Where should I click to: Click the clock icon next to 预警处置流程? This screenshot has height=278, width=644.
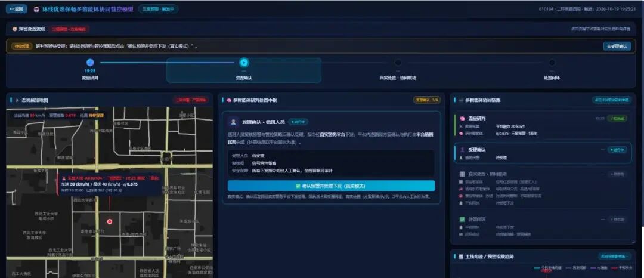[15, 29]
